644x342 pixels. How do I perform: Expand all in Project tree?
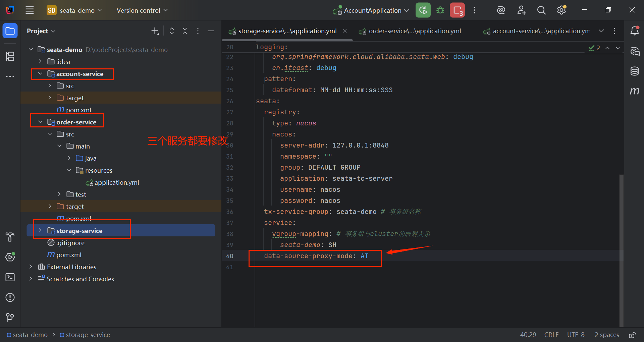coord(172,31)
